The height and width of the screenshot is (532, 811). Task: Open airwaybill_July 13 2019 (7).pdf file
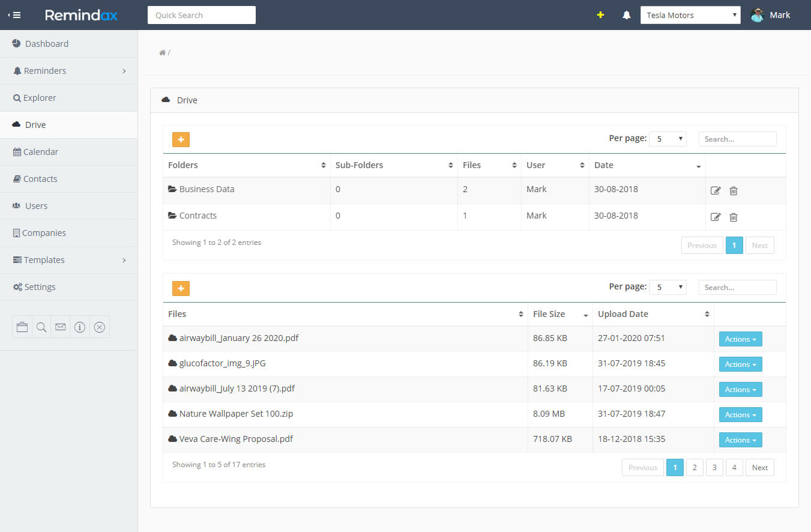[237, 388]
